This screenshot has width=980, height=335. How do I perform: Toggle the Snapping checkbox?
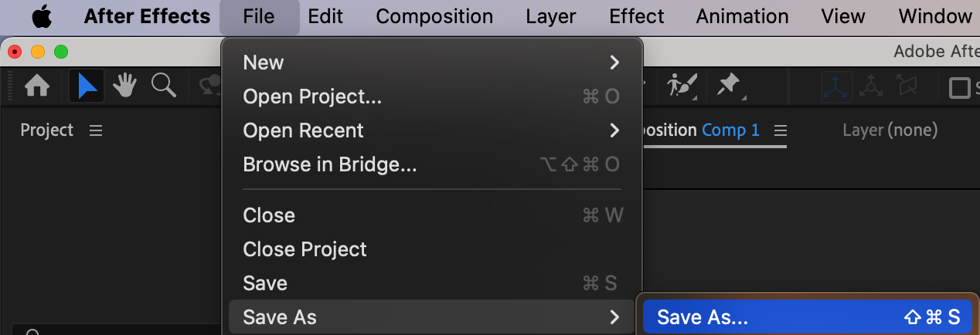(960, 88)
